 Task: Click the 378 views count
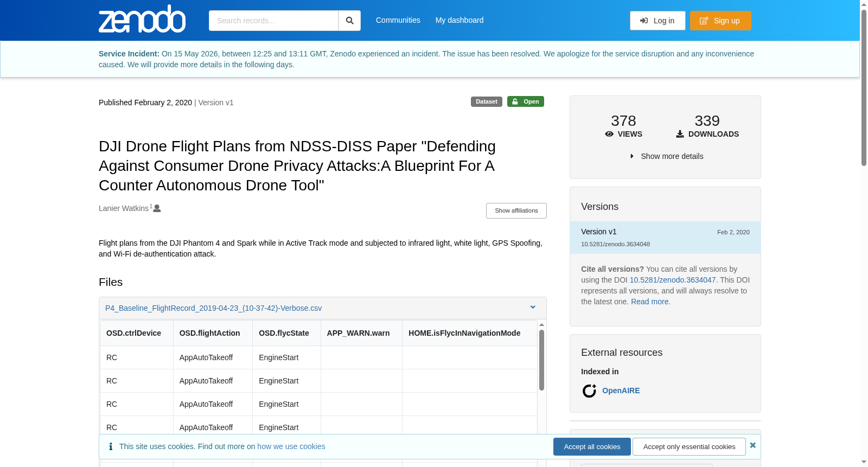[623, 120]
